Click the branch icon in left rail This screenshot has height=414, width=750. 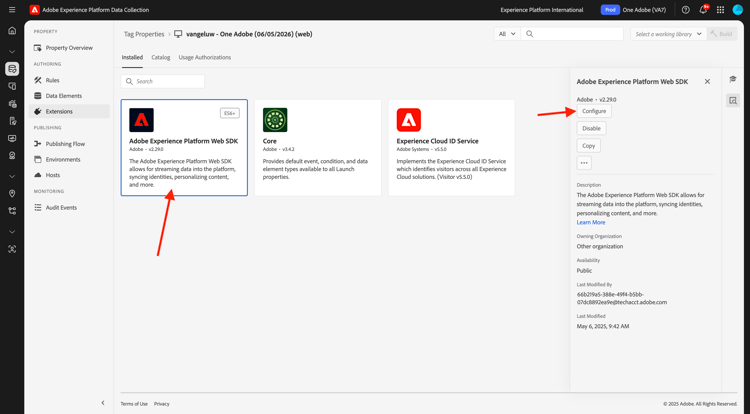[12, 211]
